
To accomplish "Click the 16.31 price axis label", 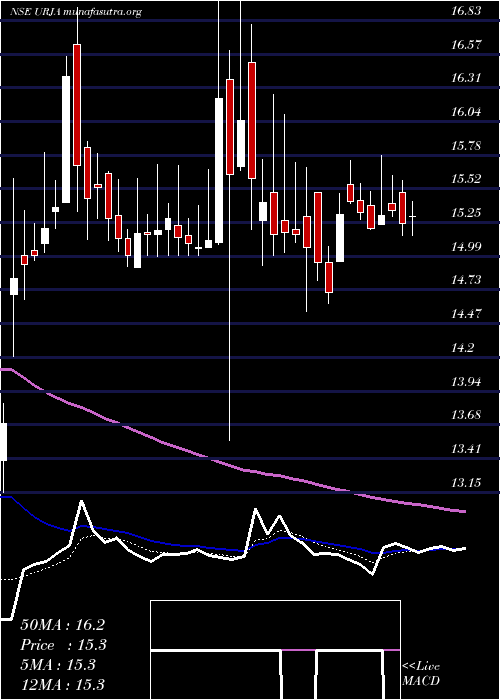I will [466, 78].
